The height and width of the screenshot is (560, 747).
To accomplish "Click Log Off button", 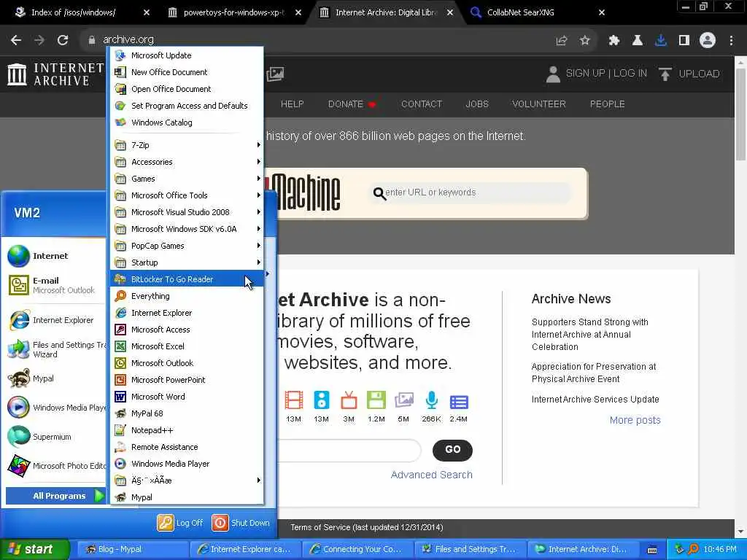I will 180,523.
